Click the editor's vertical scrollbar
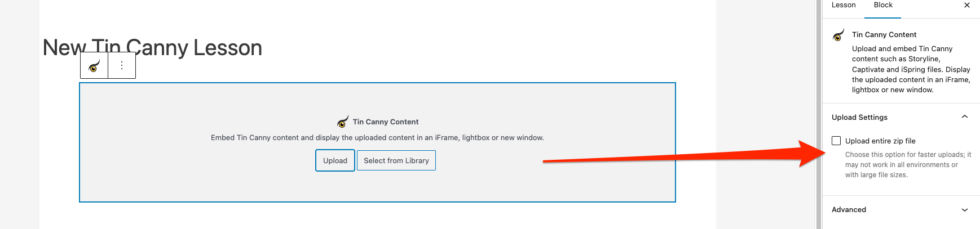 click(x=819, y=113)
